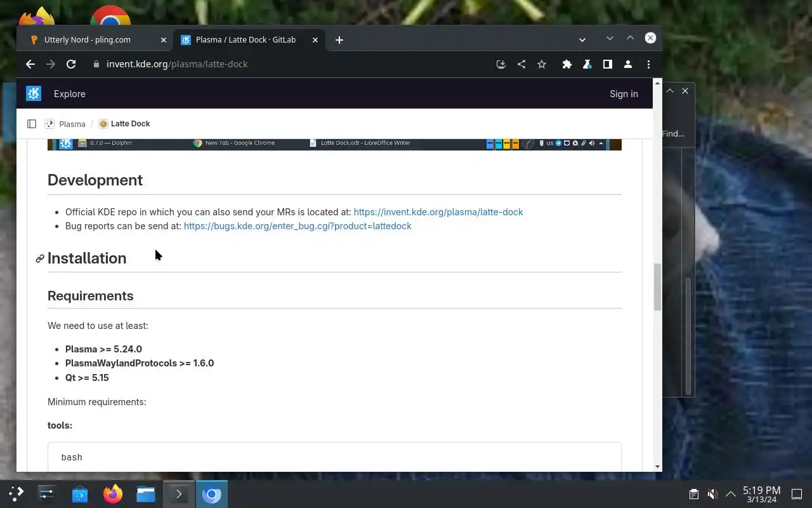Open bugs.kde.org bug report link
812x508 pixels.
298,226
